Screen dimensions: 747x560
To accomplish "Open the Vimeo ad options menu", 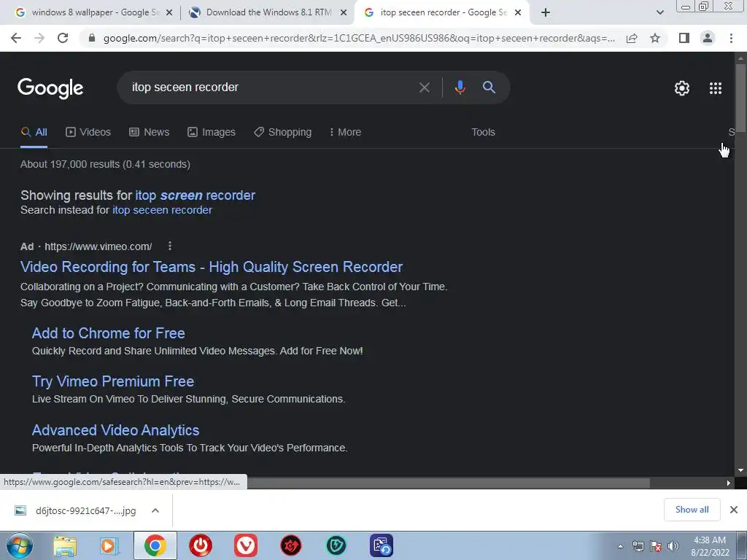I will tap(169, 246).
